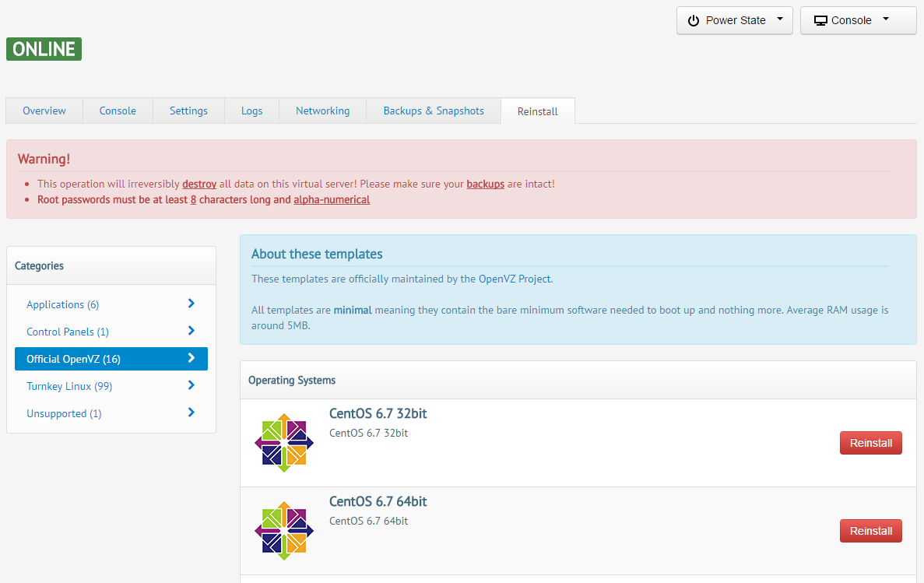
Task: Select the Official OpenVZ (16) category
Action: pyautogui.click(x=111, y=359)
